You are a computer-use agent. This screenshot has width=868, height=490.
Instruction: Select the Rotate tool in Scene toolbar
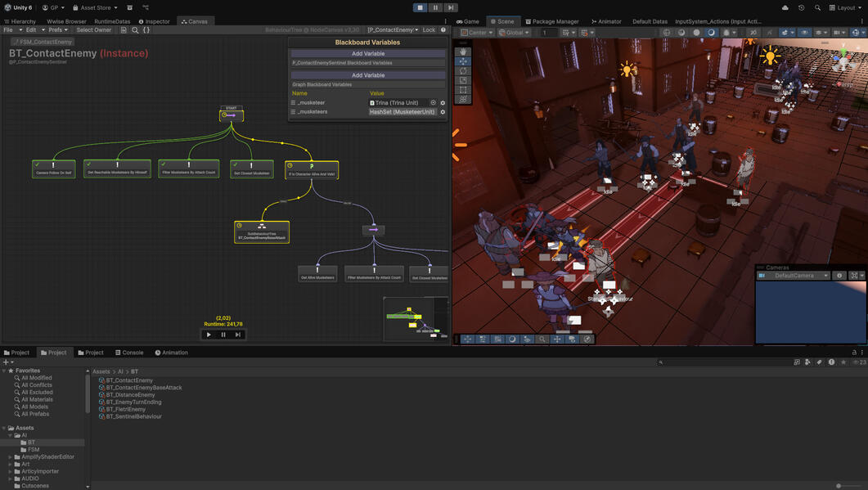coord(464,71)
